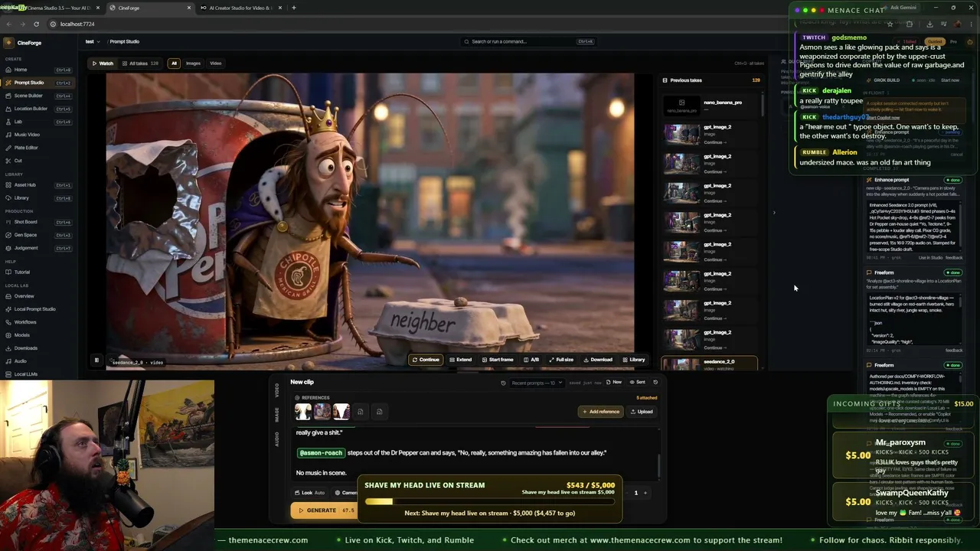Filter takes by Video
980x551 pixels.
tap(216, 64)
